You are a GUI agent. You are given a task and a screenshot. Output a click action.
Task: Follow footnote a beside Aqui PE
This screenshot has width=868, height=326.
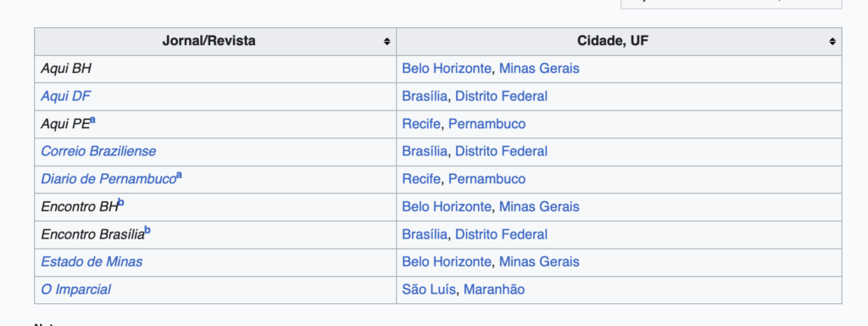[92, 120]
